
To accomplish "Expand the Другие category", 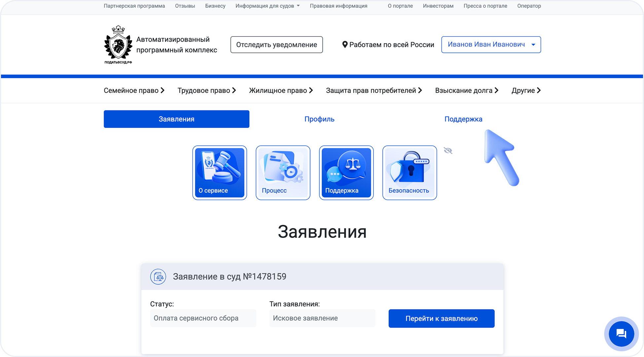I will point(526,91).
